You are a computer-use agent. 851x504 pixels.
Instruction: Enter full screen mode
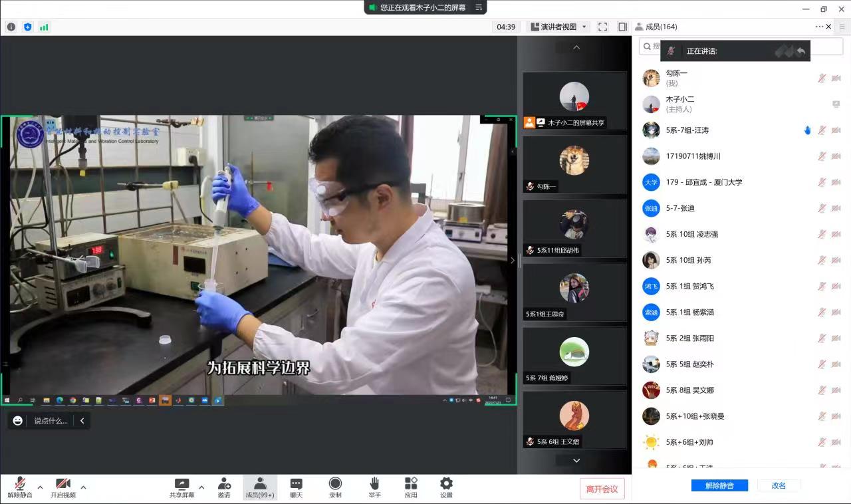pyautogui.click(x=602, y=27)
